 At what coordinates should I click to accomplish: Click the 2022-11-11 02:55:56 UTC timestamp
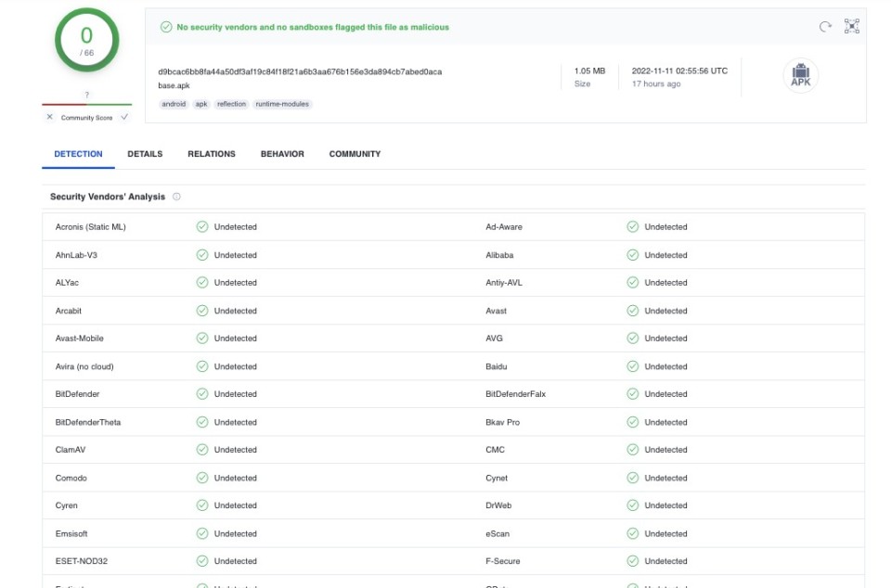(679, 70)
